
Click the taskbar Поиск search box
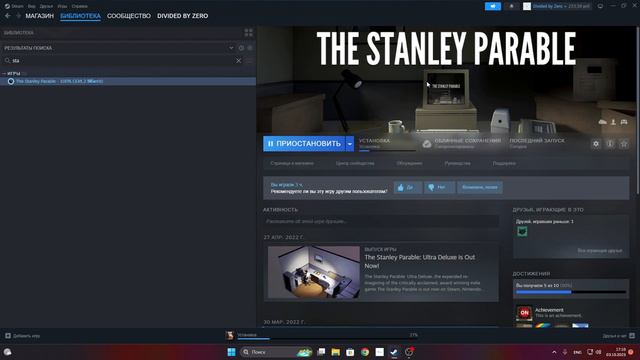coord(276,352)
